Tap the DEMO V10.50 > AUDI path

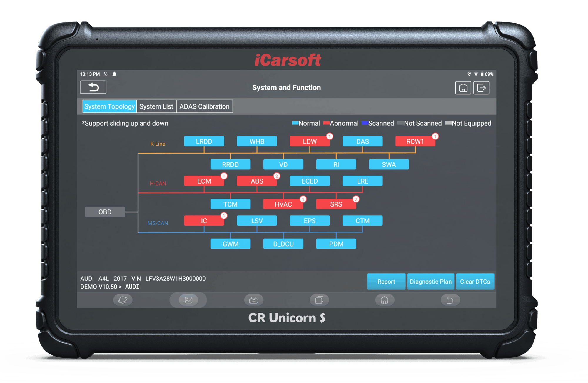coord(110,287)
